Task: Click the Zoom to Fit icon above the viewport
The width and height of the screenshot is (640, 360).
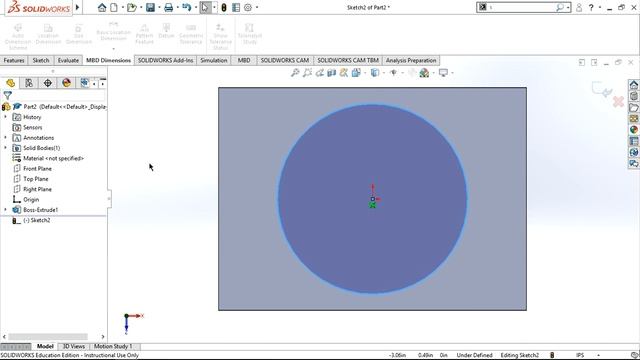Action: point(295,73)
